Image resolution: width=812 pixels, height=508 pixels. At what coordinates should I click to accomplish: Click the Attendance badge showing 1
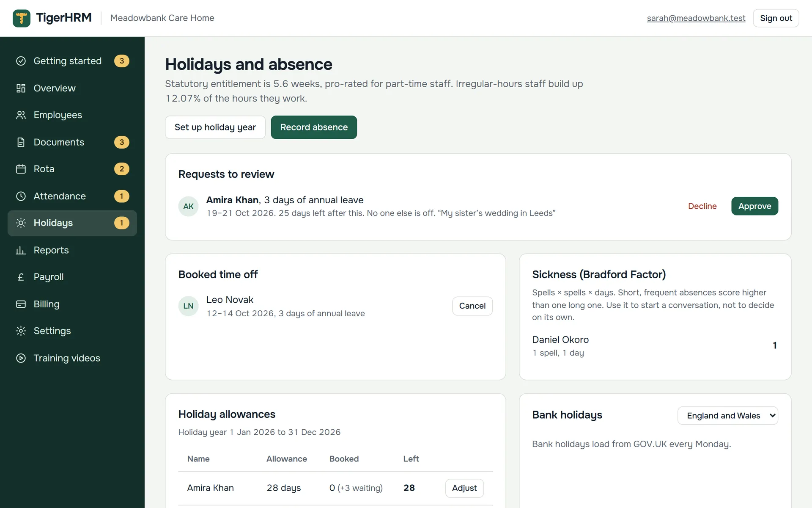[x=122, y=196]
